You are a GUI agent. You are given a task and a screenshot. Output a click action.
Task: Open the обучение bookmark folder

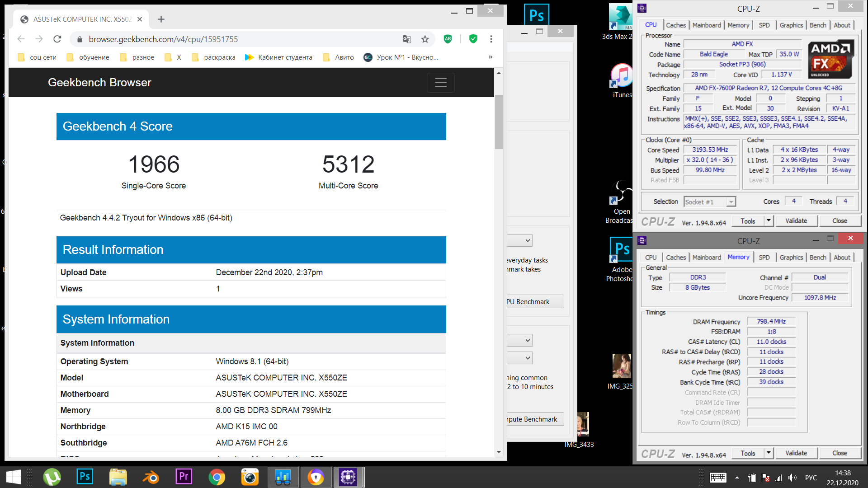coord(88,57)
